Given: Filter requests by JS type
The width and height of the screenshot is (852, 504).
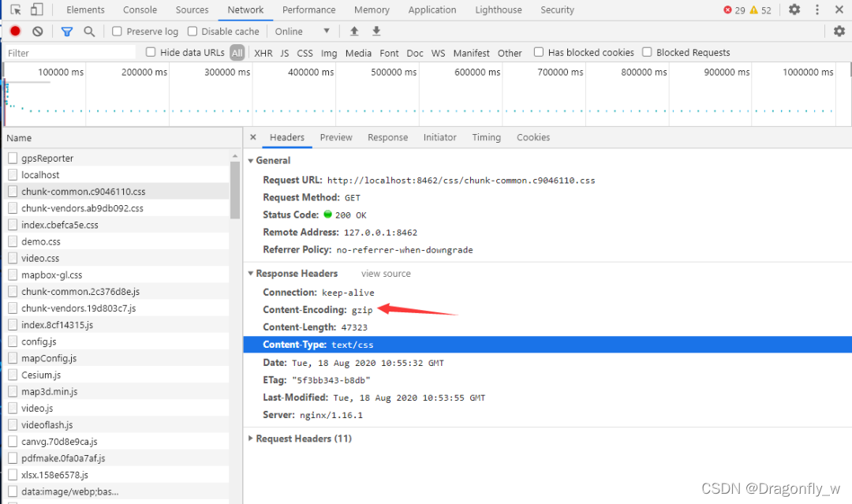Looking at the screenshot, I should pos(285,53).
